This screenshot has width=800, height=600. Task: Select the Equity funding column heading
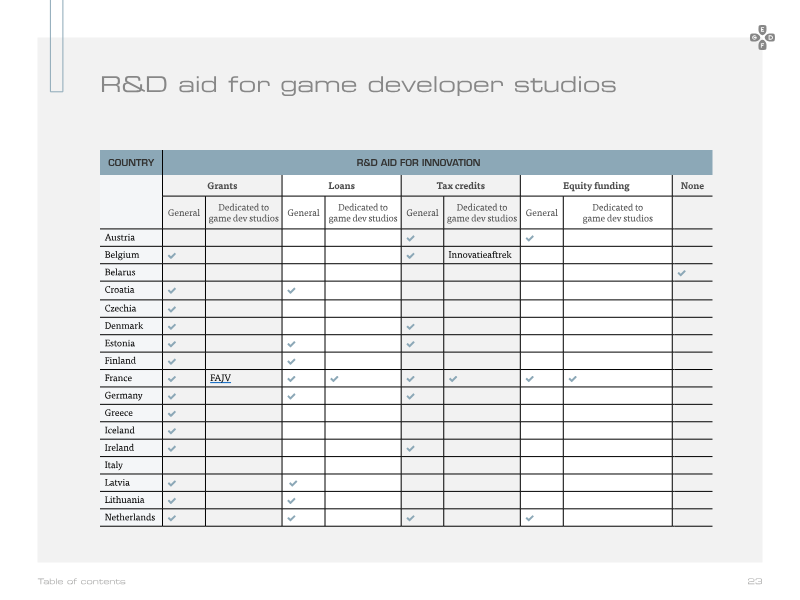click(596, 186)
